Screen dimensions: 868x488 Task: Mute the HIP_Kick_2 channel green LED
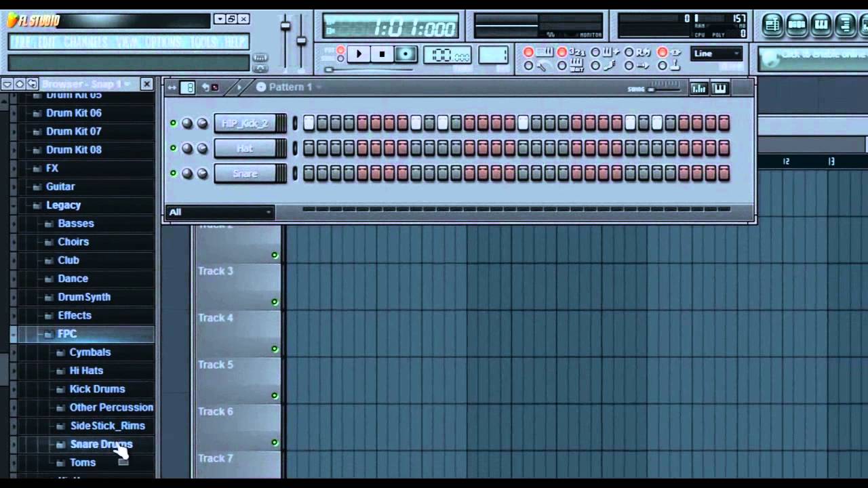tap(174, 123)
